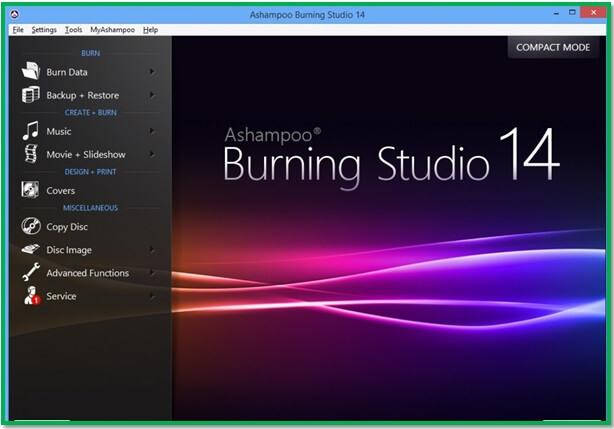Click the Ashampoo app logo in title bar
Viewport: 614px width, 429px height.
click(15, 15)
